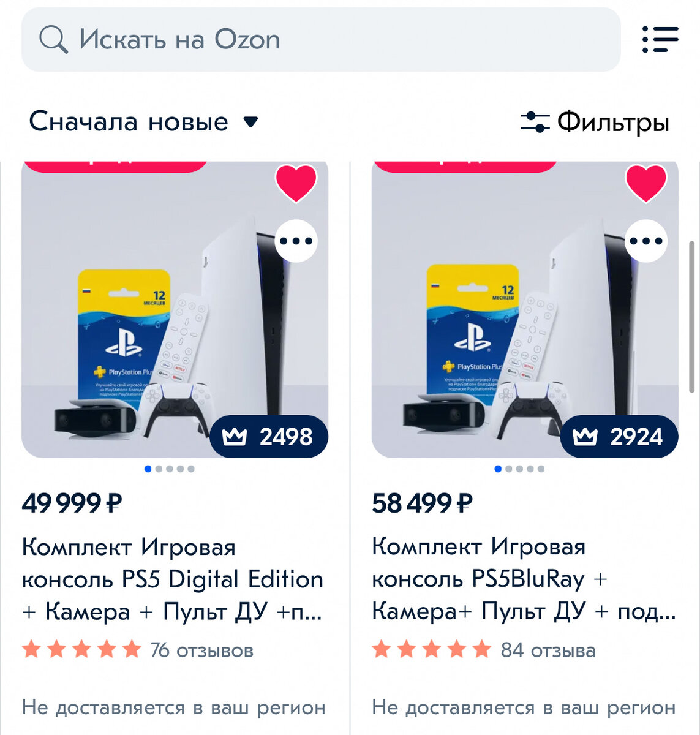Click the vertical page scrollbar
Screen dimensions: 700x735
point(692,317)
